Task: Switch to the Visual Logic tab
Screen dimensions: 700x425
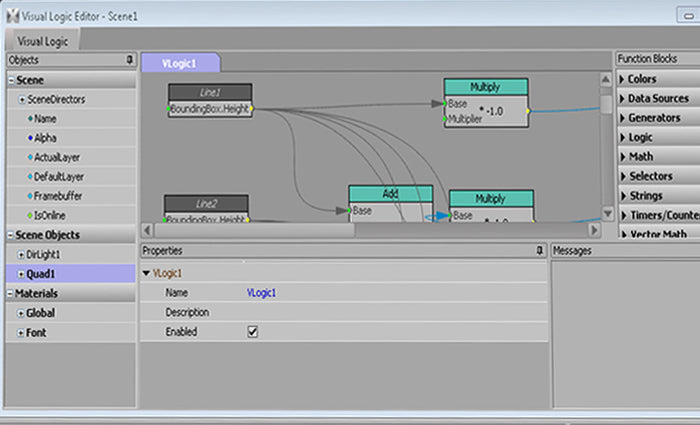Action: (43, 40)
